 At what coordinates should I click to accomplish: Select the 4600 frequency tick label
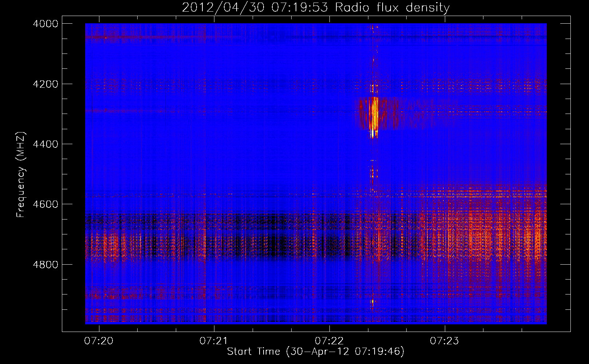coord(46,204)
